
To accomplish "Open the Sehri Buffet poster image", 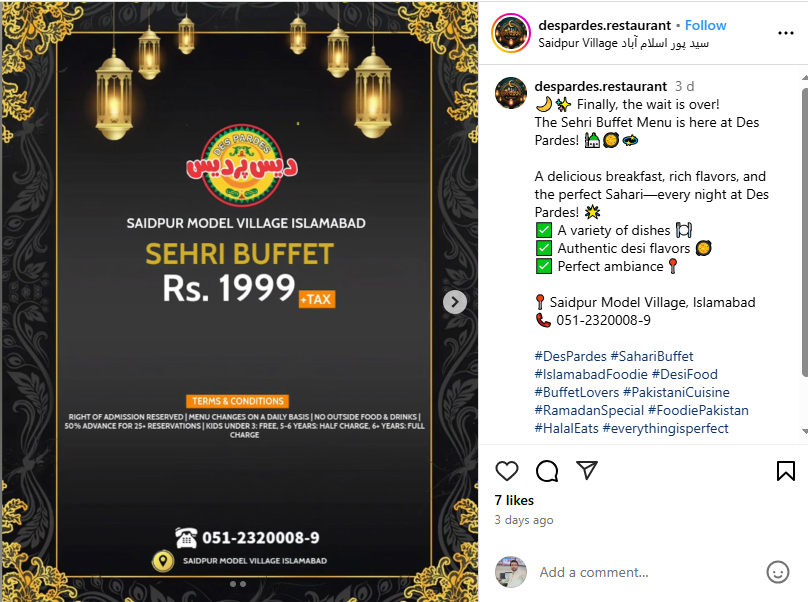I will (x=240, y=302).
